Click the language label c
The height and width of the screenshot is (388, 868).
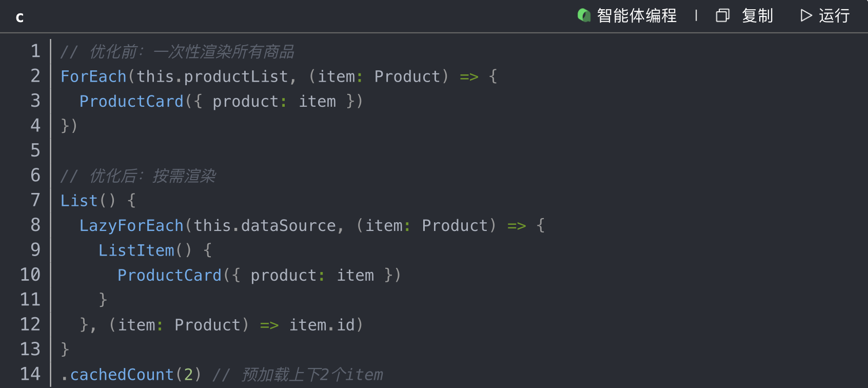tap(19, 17)
